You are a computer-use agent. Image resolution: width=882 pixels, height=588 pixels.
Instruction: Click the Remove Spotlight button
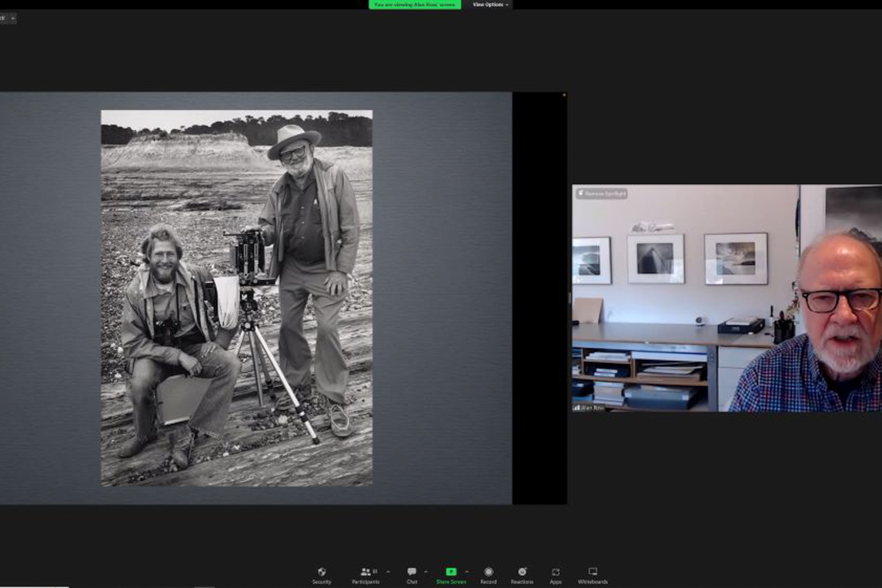pyautogui.click(x=601, y=193)
